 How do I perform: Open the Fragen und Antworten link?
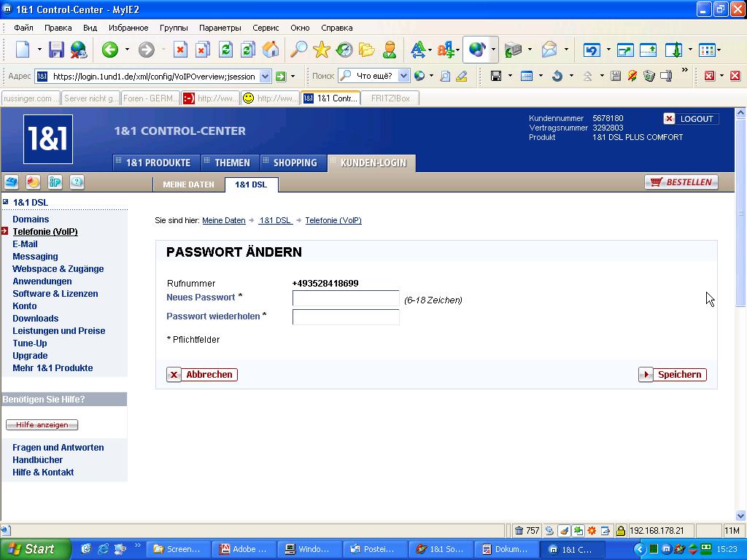[x=58, y=447]
